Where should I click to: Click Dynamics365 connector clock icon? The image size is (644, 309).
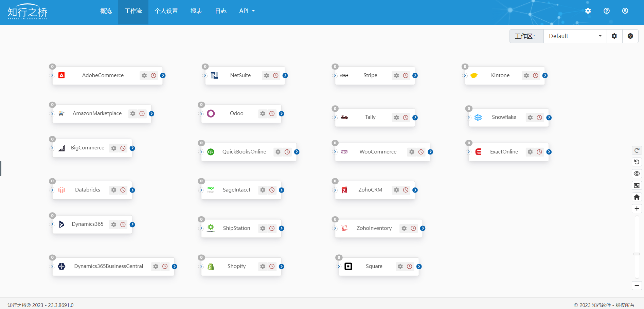(x=123, y=224)
